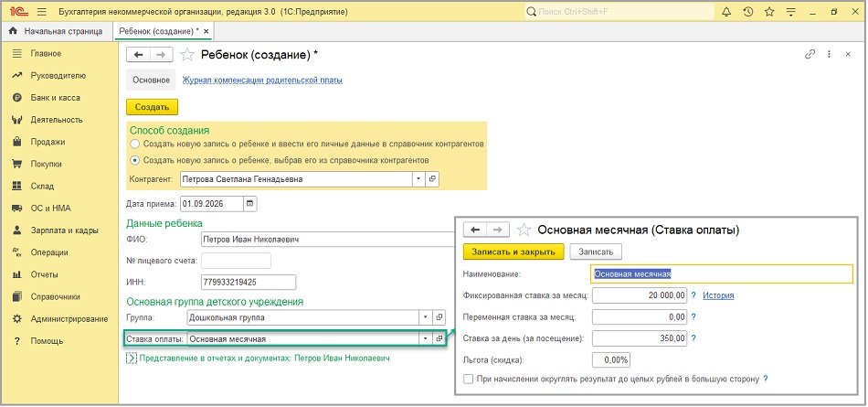The image size is (868, 407).
Task: Click the yellow Создать button
Action: (x=153, y=107)
